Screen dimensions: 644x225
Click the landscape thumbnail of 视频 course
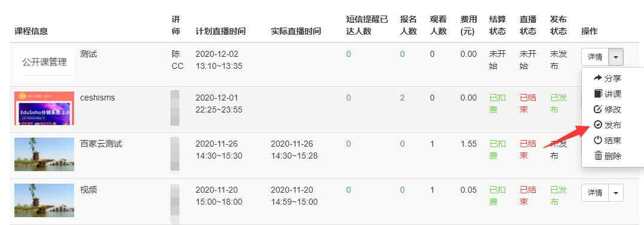(x=44, y=200)
